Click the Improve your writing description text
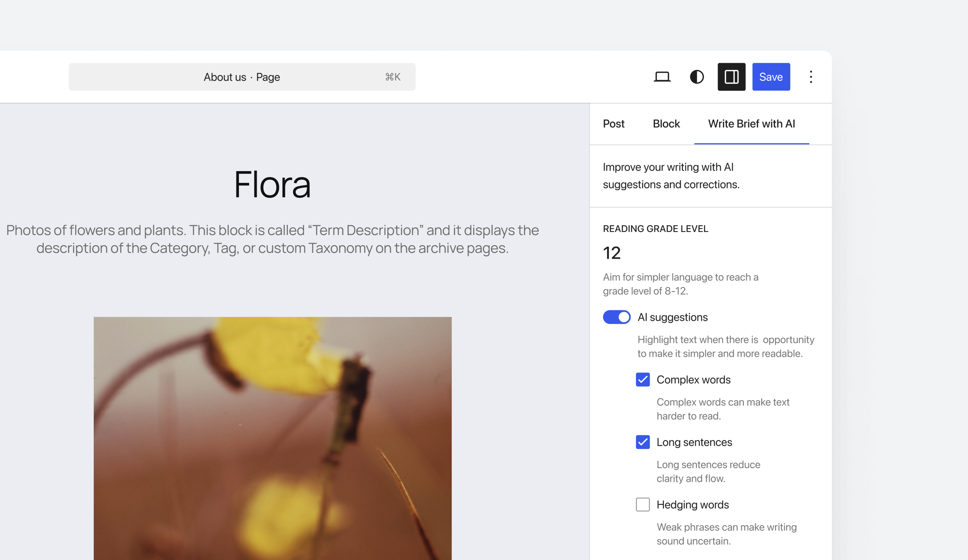 click(x=670, y=176)
